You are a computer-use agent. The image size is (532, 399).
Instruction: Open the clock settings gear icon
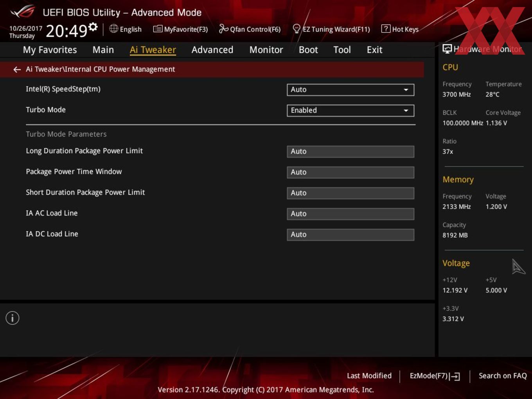93,27
